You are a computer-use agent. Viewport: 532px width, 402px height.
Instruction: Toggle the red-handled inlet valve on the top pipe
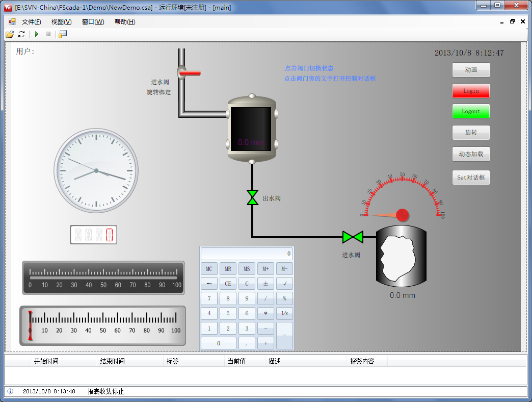(x=189, y=73)
